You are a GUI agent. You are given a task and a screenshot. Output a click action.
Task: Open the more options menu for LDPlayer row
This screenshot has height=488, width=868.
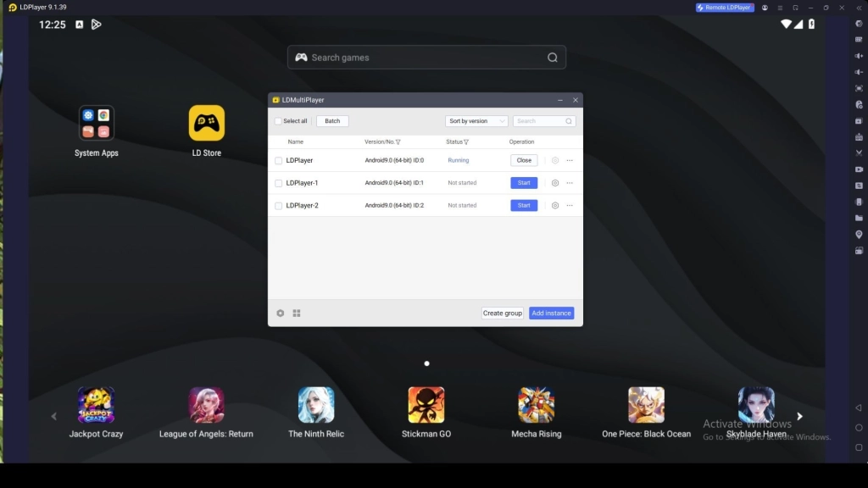[570, 160]
